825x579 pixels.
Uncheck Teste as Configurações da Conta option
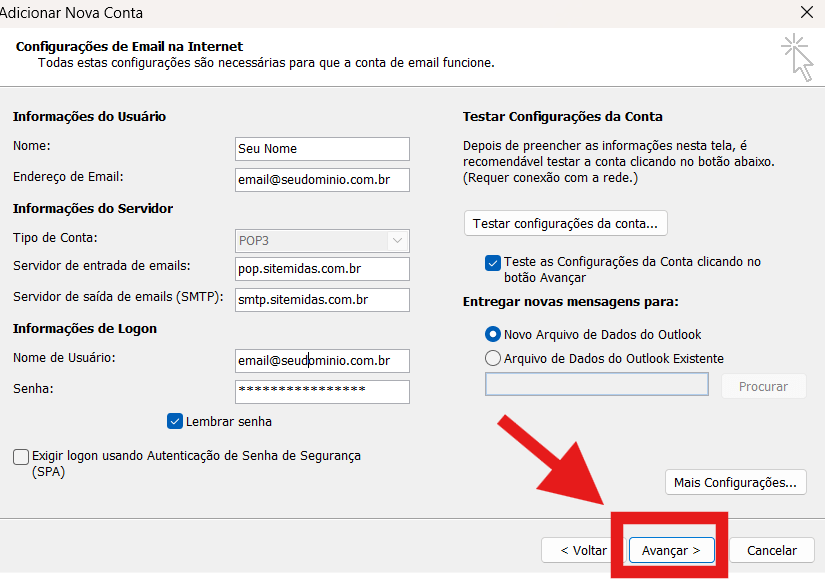492,262
